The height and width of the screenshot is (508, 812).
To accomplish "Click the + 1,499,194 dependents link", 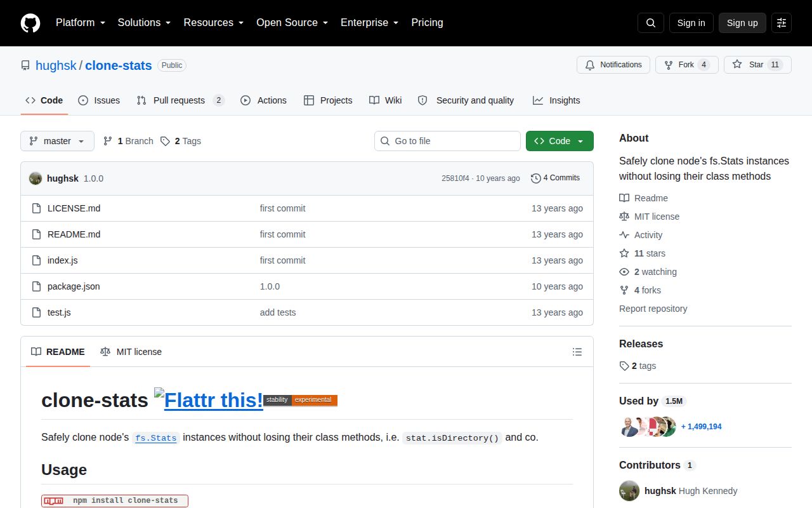I will [702, 427].
